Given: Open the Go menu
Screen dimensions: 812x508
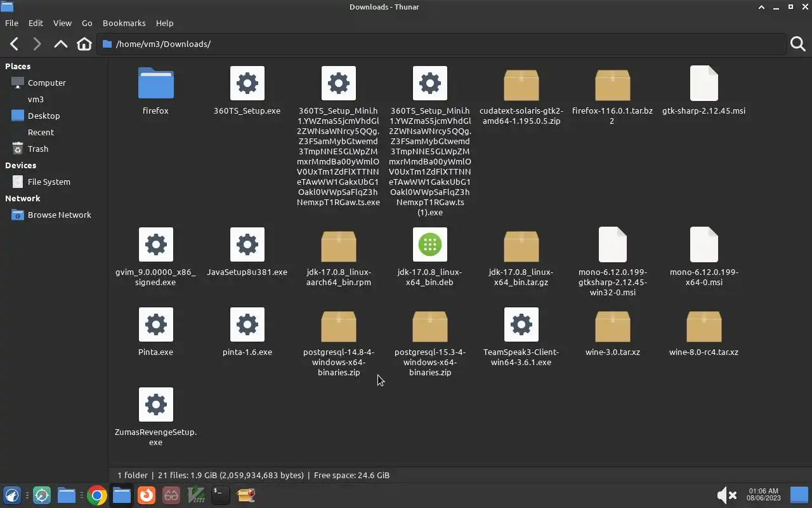Looking at the screenshot, I should coord(87,23).
